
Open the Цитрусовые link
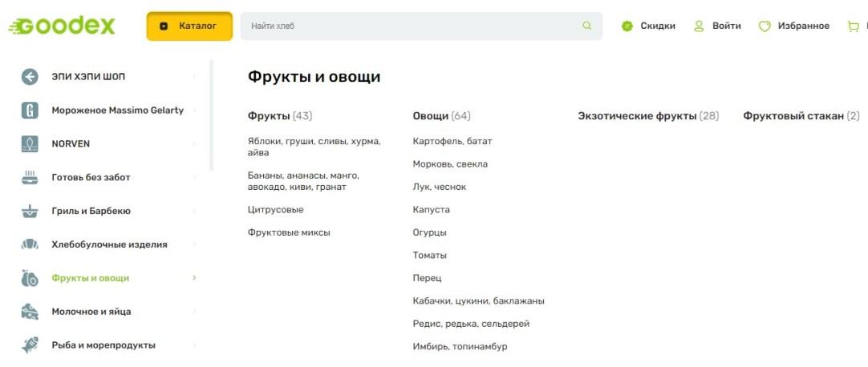click(276, 210)
